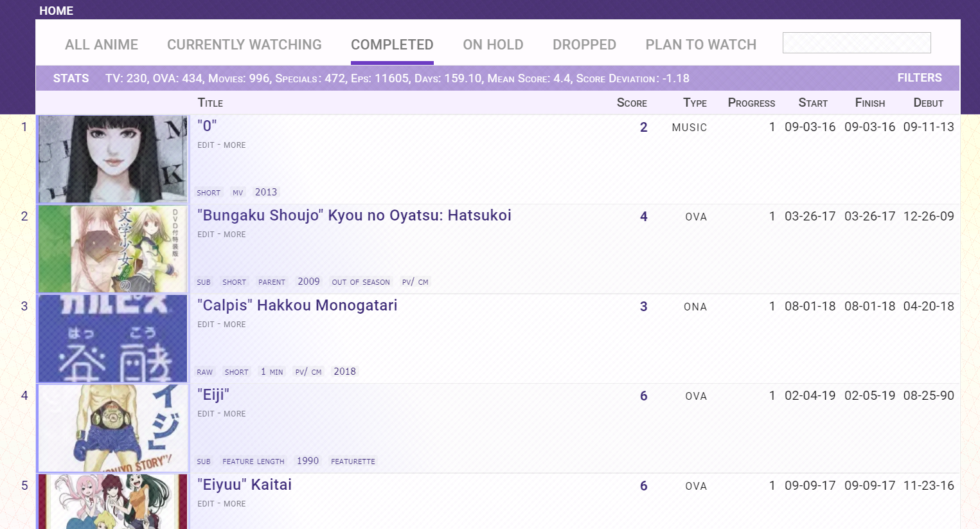Click Edit under the "0" entry
This screenshot has height=529, width=980.
coord(206,145)
